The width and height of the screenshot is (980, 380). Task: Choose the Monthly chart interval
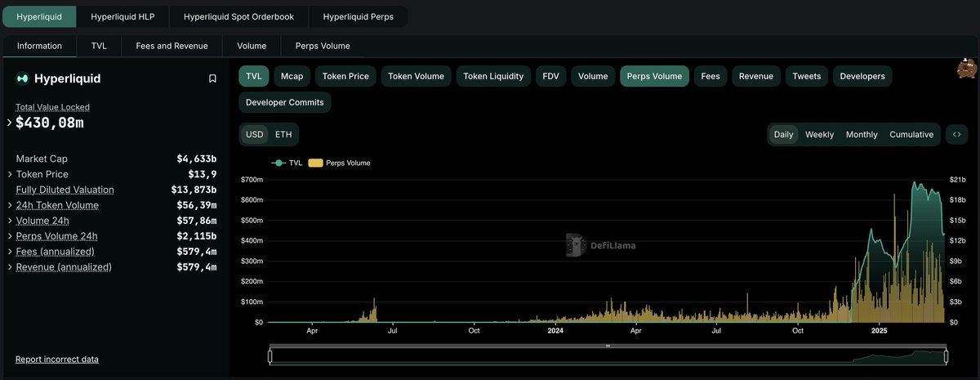click(x=862, y=134)
